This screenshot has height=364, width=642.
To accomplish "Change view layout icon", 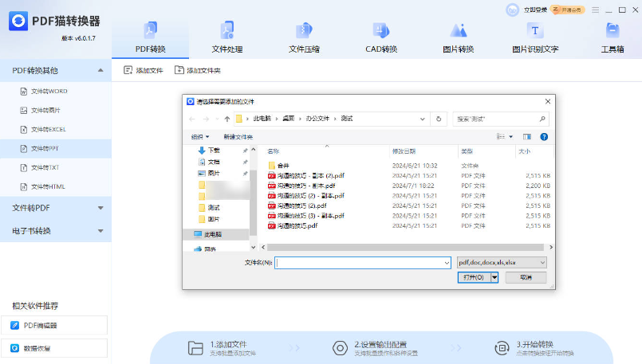I will tap(500, 137).
